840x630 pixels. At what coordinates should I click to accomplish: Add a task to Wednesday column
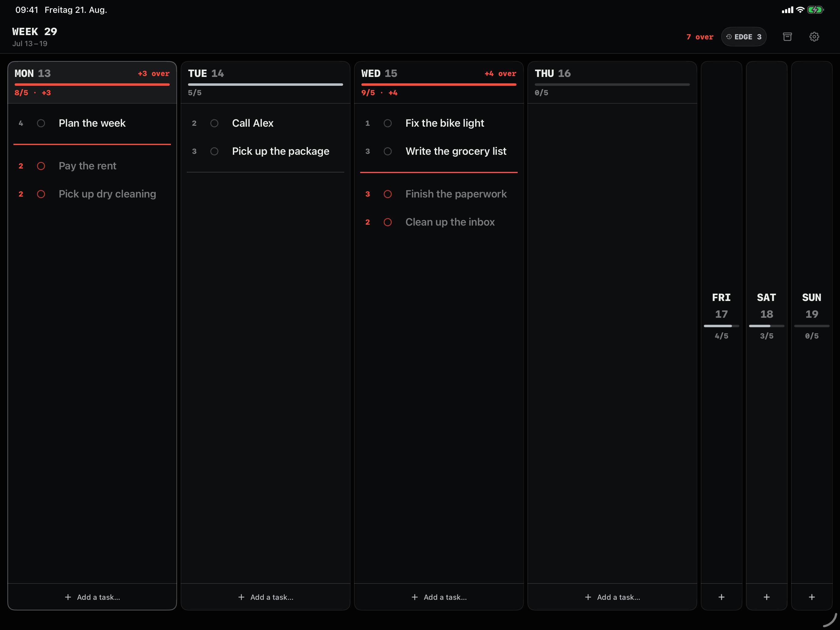point(439,597)
